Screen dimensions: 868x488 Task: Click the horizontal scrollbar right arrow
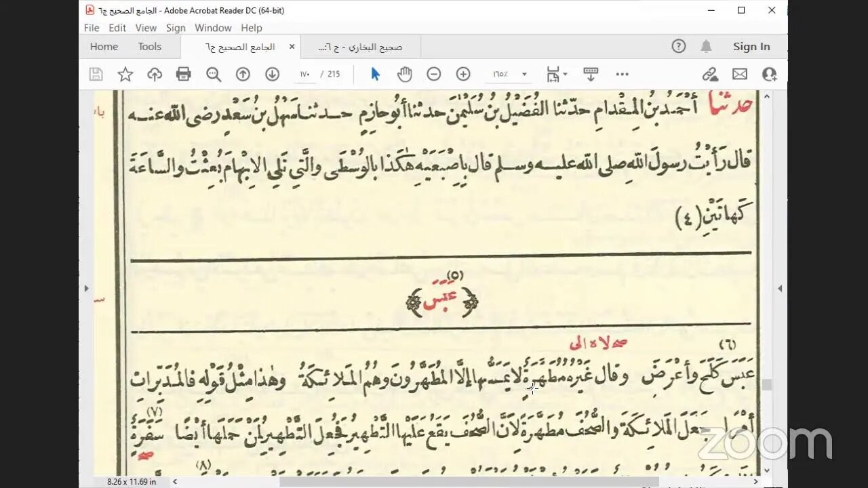pos(756,482)
